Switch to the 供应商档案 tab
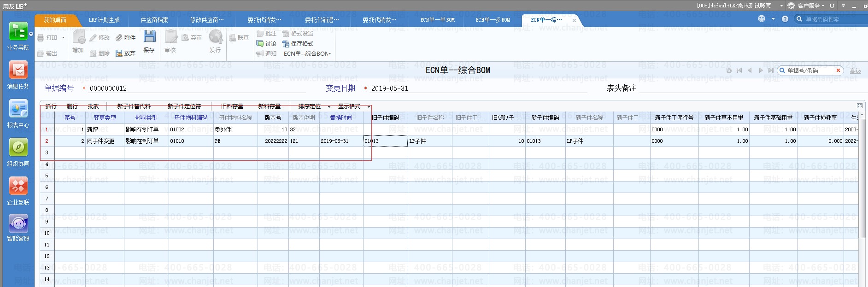This screenshot has width=868, height=287. (x=154, y=20)
